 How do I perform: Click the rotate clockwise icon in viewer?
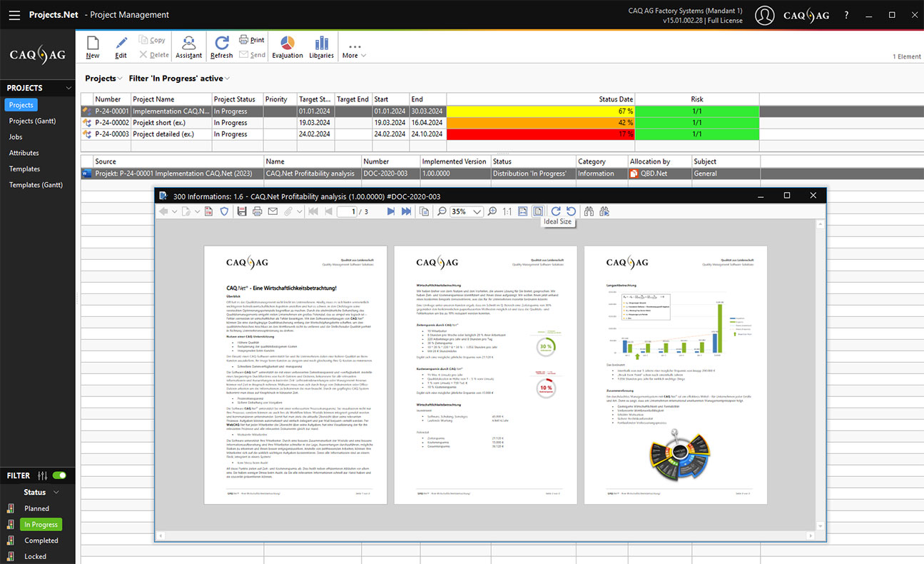[x=556, y=211]
